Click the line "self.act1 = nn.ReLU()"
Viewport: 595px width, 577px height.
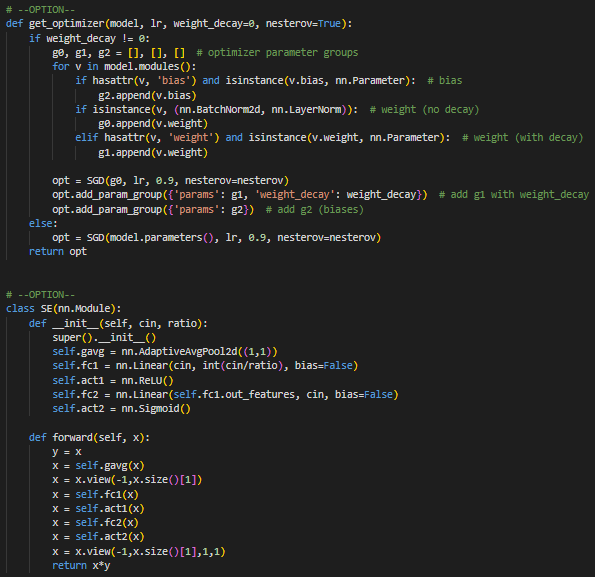click(x=113, y=380)
